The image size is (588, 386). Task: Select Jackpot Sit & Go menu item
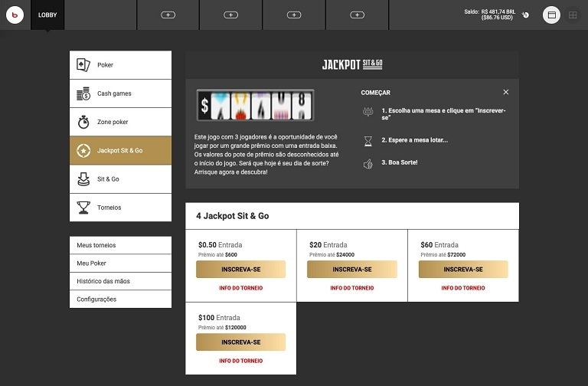coord(120,150)
